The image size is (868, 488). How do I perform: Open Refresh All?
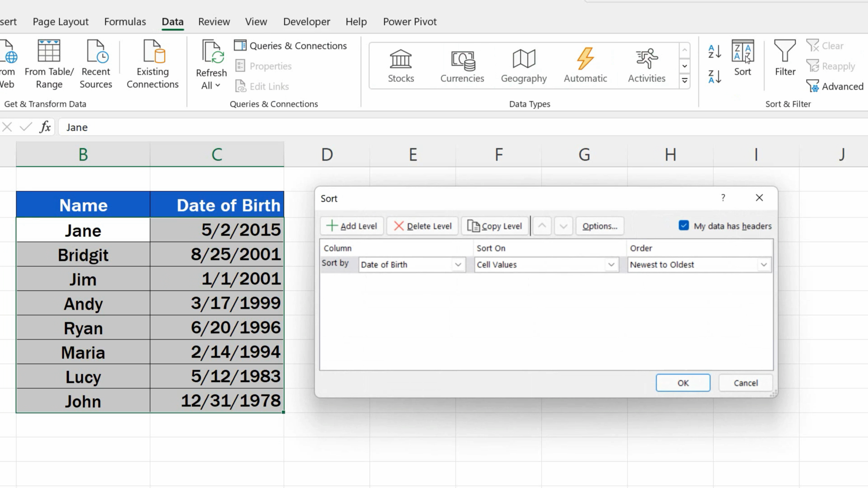pyautogui.click(x=210, y=64)
